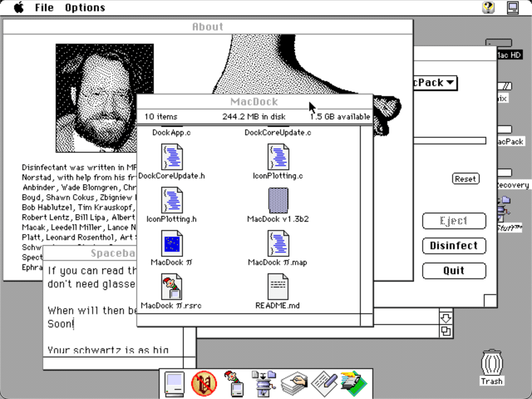Click the file compressor icon in dock
Viewport: 532px width, 399px height.
pyautogui.click(x=264, y=384)
